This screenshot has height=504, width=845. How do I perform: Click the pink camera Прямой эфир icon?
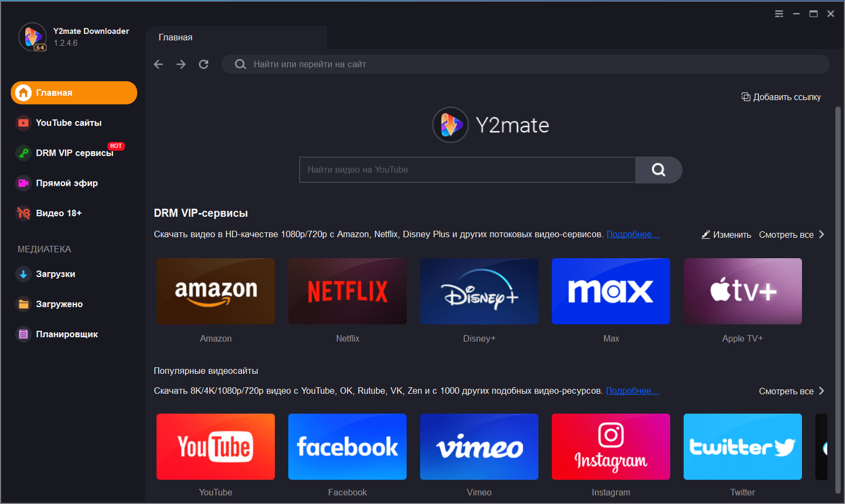pyautogui.click(x=23, y=183)
